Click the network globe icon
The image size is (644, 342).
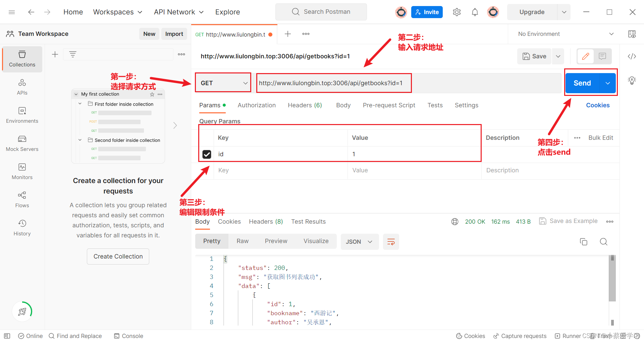tap(455, 222)
